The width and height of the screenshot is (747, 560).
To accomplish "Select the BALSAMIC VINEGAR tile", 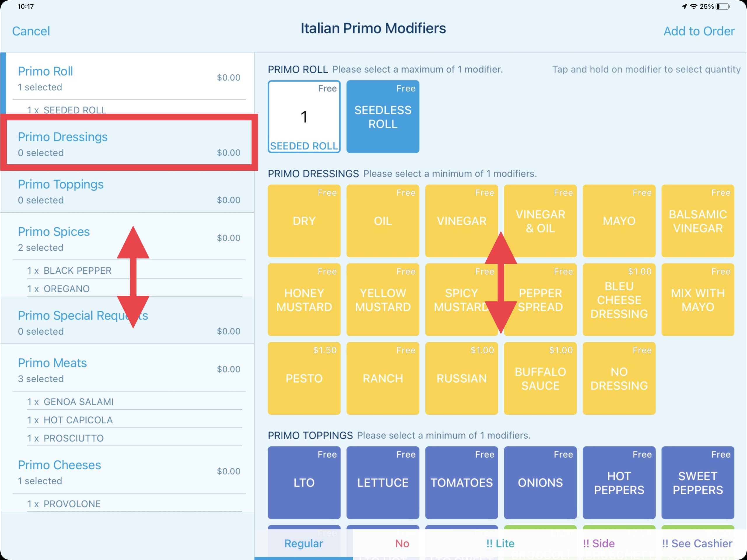I will pyautogui.click(x=697, y=221).
